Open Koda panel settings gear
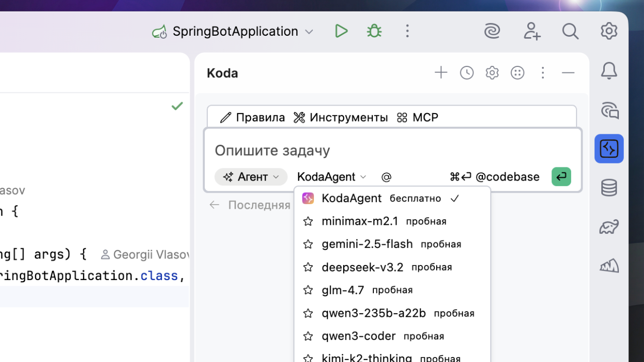 492,72
